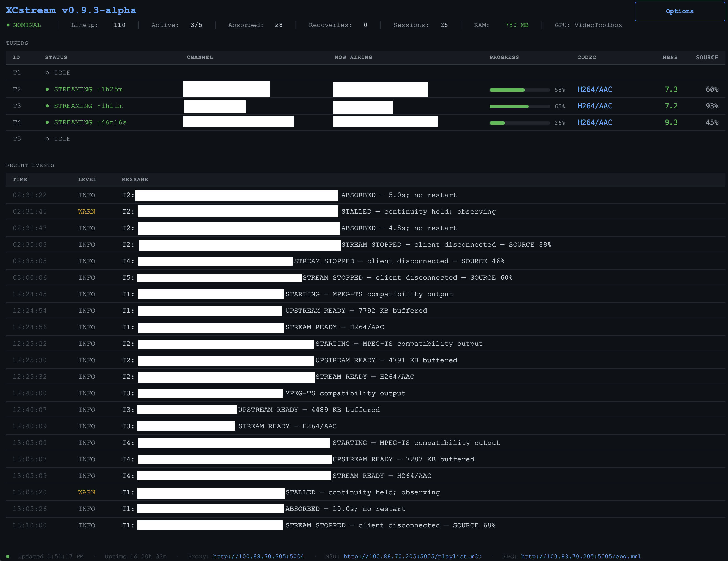The height and width of the screenshot is (561, 728).
Task: Click the NOW AIRING column header
Action: coord(353,57)
